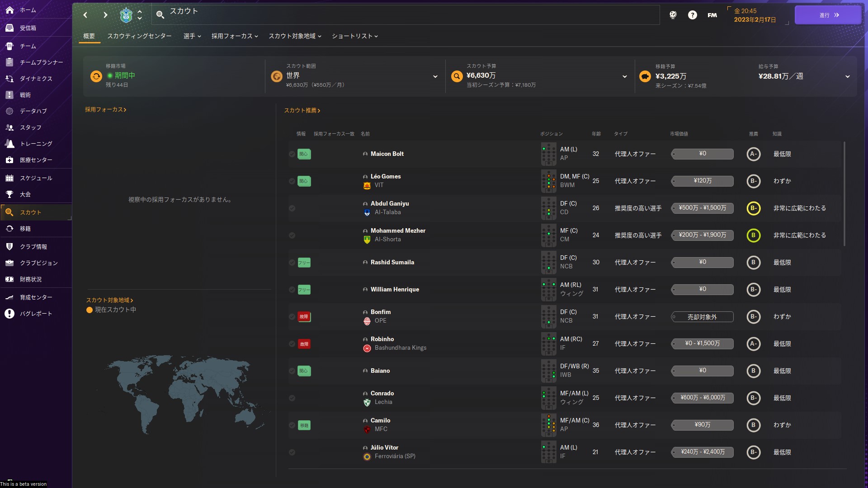Click the 大会 trophy icon

point(9,194)
